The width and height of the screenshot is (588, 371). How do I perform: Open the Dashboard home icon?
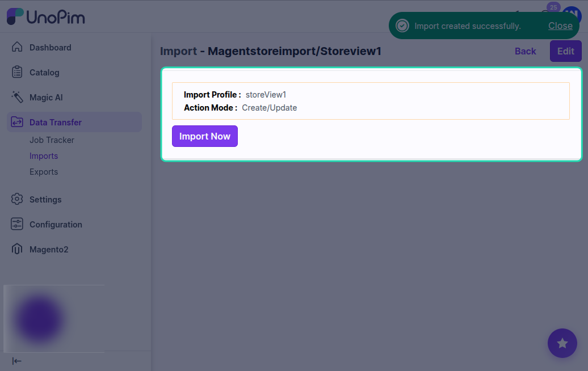17,47
